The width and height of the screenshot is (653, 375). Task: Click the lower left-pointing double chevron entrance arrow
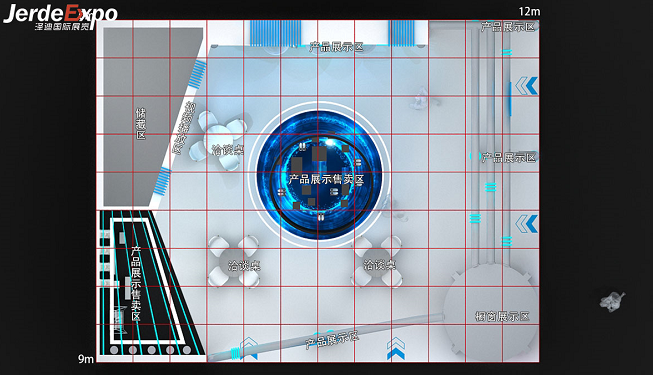coord(527,224)
